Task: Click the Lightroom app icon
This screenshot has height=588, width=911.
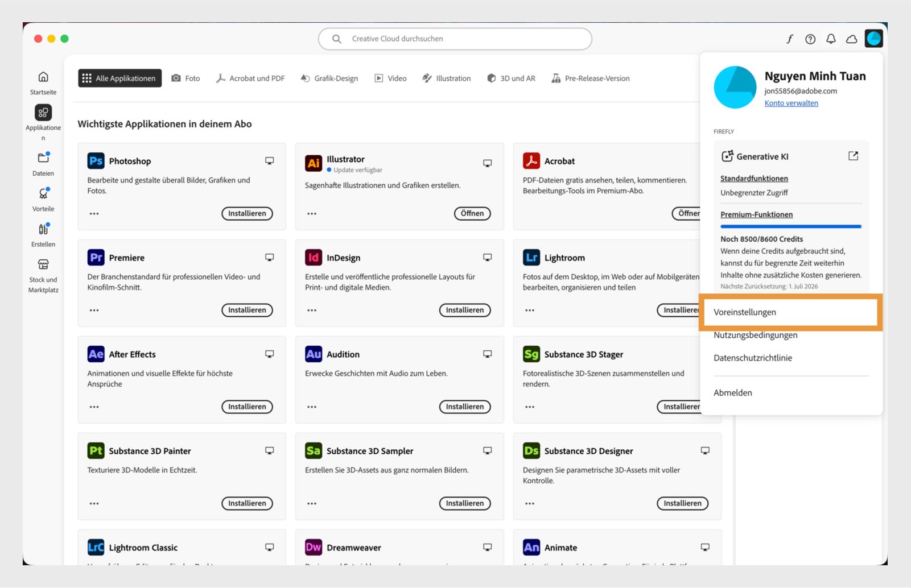Action: 531,258
